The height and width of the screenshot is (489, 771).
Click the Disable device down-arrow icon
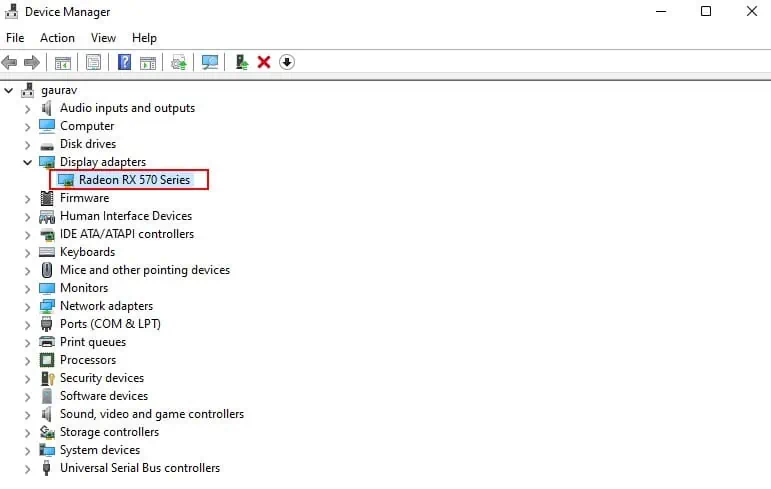287,62
